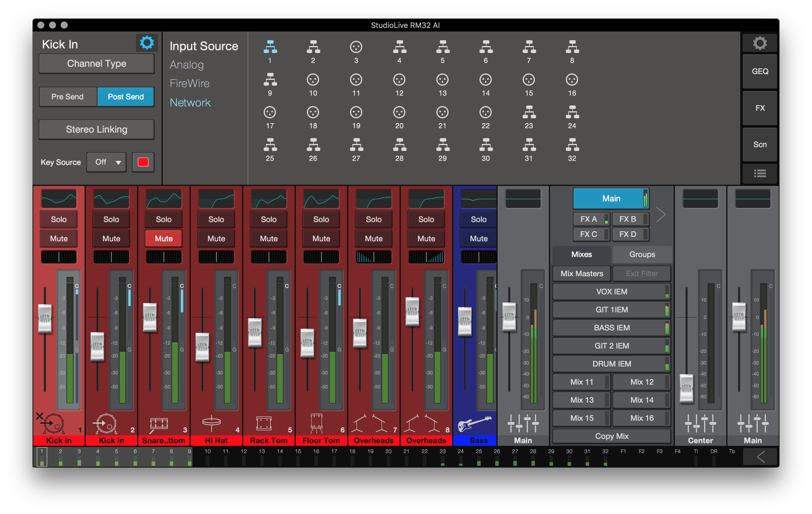The width and height of the screenshot is (812, 514).
Task: Select network input 28 icon
Action: tap(400, 145)
